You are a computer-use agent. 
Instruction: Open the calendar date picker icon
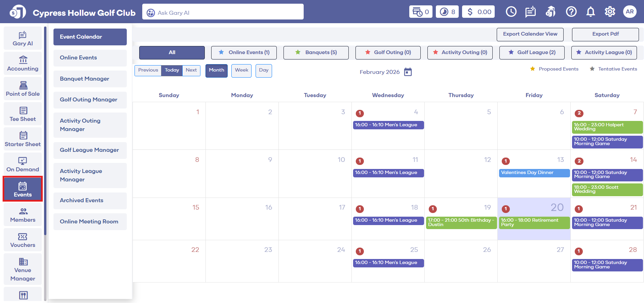pyautogui.click(x=408, y=72)
